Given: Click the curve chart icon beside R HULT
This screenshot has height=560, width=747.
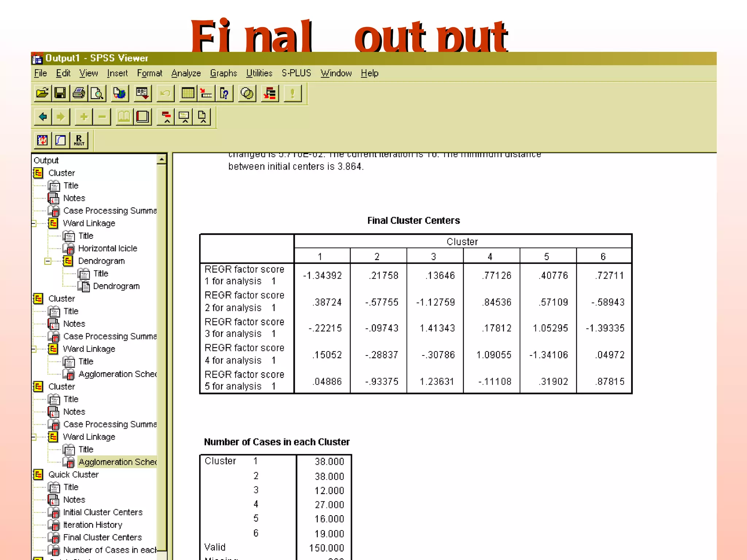Looking at the screenshot, I should [x=61, y=140].
